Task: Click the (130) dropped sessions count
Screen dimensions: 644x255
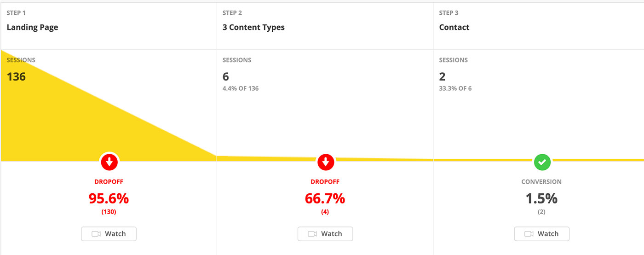Action: 109,212
